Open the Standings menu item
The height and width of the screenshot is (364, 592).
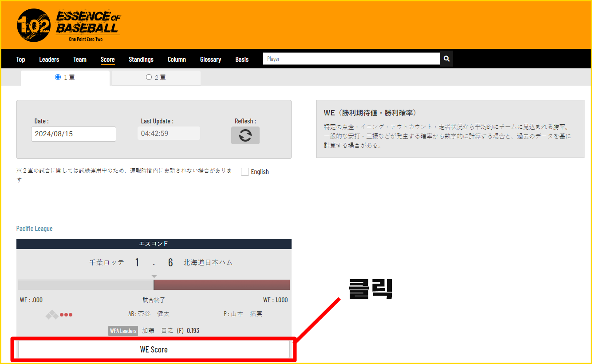pyautogui.click(x=141, y=59)
